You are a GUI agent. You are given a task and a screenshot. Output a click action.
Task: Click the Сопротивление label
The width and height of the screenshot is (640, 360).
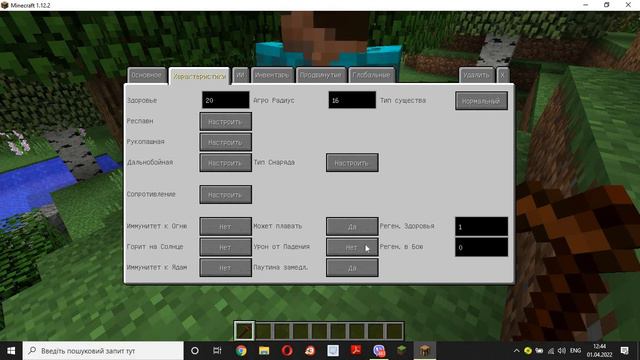point(151,194)
